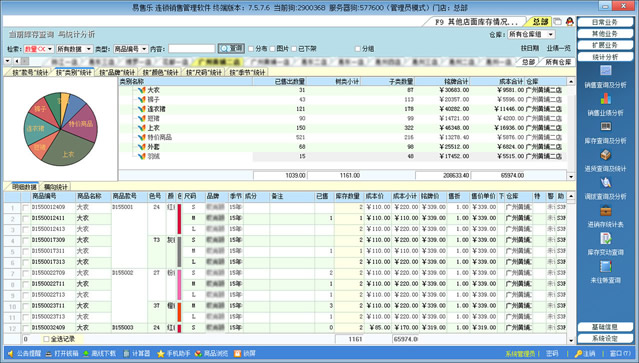Image resolution: width=639 pixels, height=363 pixels.
Task: Toggle the 图片 checkbox
Action: click(x=272, y=49)
